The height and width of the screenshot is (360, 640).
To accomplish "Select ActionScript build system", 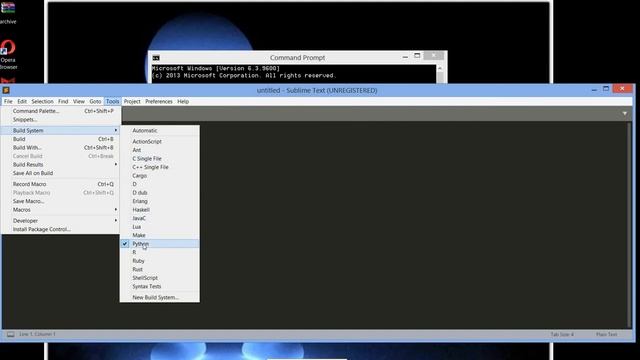I will coord(160,141).
